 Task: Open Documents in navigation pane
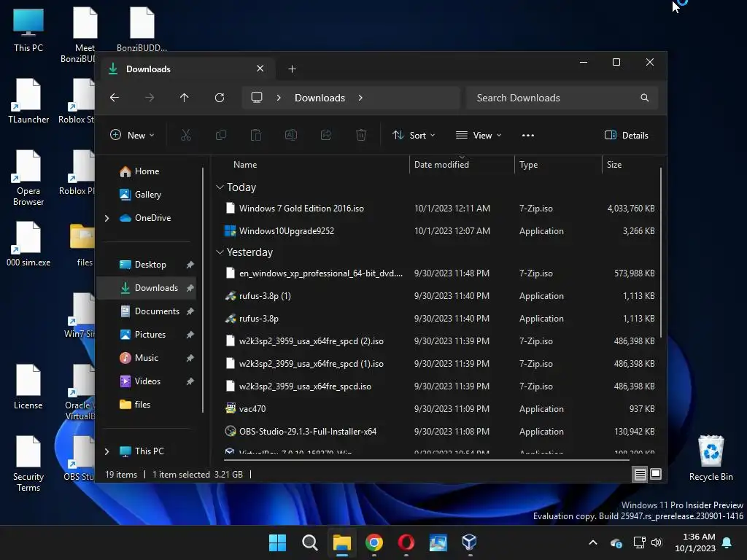pos(157,311)
